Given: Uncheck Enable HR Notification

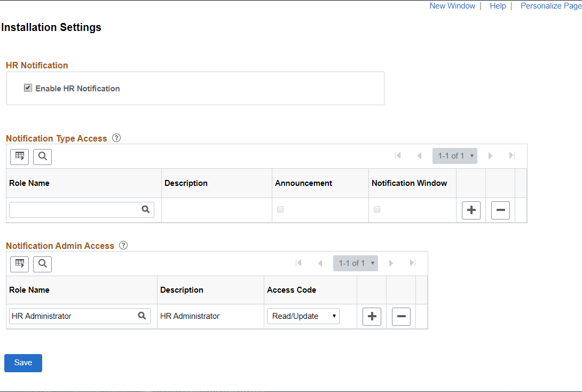Looking at the screenshot, I should [x=28, y=88].
